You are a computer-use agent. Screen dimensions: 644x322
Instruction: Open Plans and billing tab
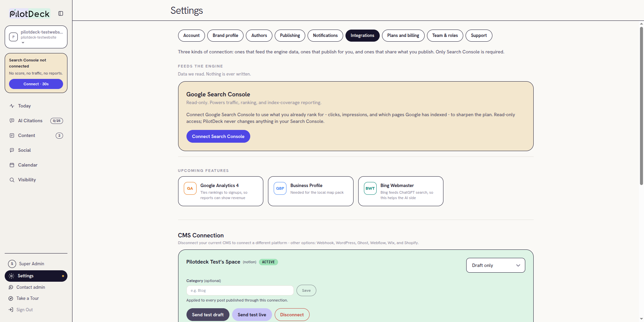[403, 36]
